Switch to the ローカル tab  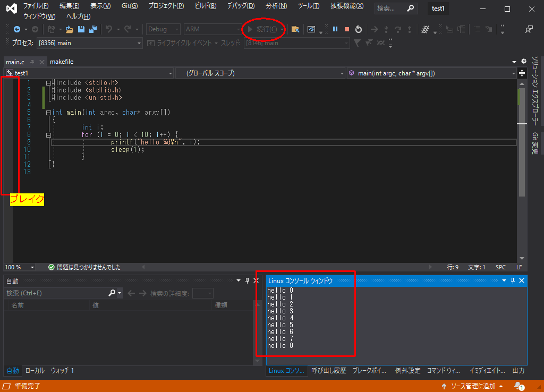(35, 371)
